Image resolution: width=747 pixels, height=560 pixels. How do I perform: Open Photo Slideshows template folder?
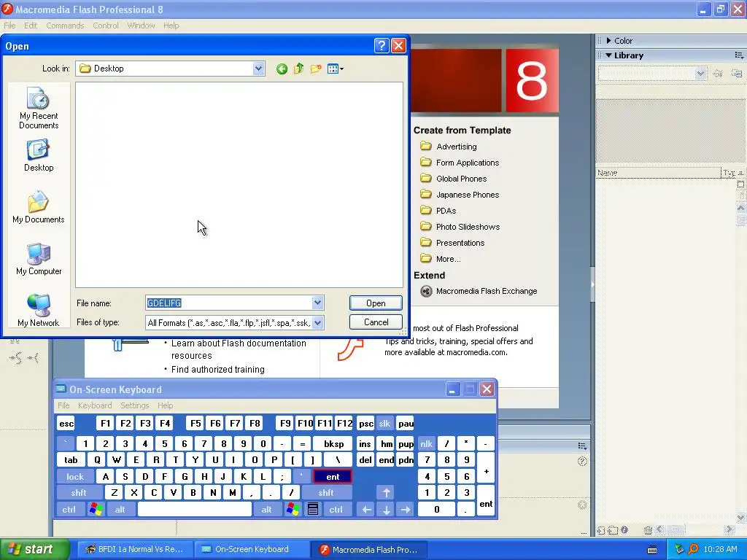[x=460, y=227]
